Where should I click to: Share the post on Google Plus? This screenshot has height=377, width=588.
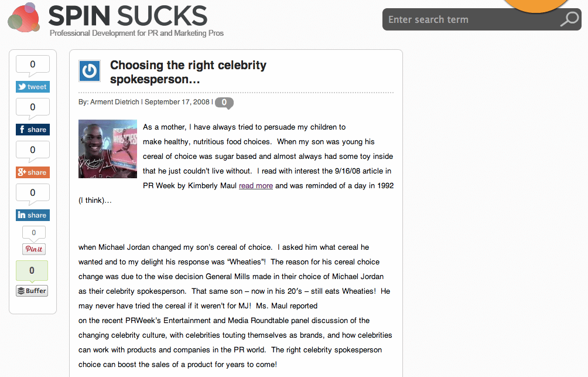pyautogui.click(x=32, y=172)
